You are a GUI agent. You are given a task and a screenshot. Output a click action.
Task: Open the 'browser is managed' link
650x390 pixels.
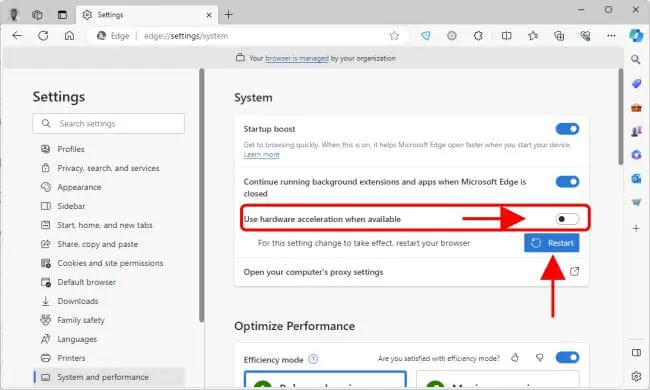297,58
